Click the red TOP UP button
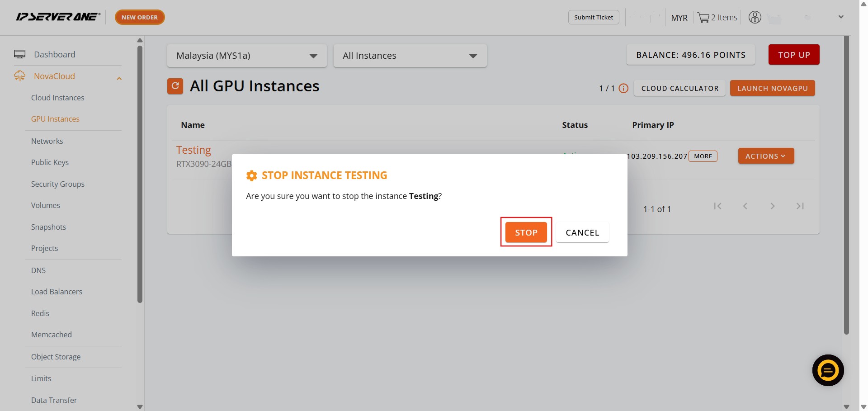This screenshot has width=868, height=411. [793, 55]
